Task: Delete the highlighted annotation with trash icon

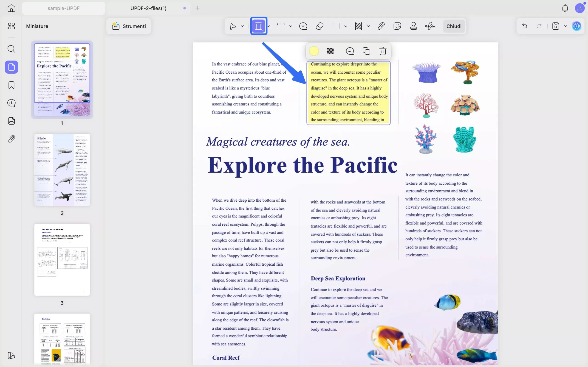Action: pyautogui.click(x=383, y=51)
